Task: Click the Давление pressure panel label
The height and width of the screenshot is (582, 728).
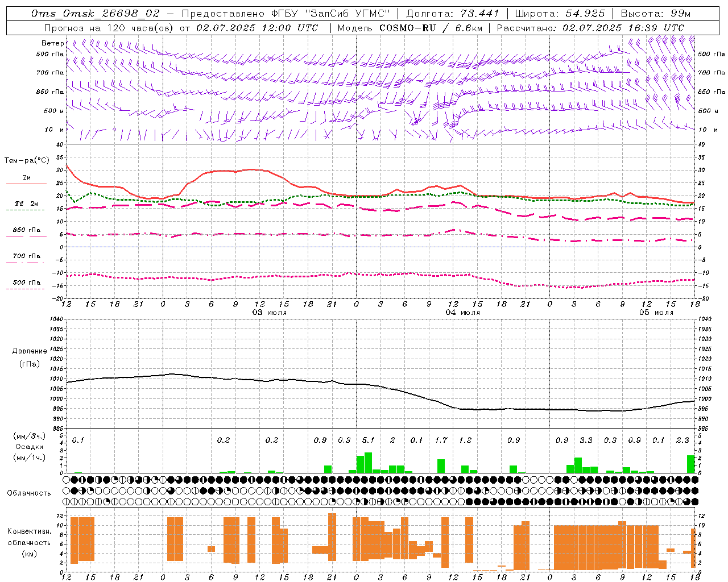Action: pos(30,351)
